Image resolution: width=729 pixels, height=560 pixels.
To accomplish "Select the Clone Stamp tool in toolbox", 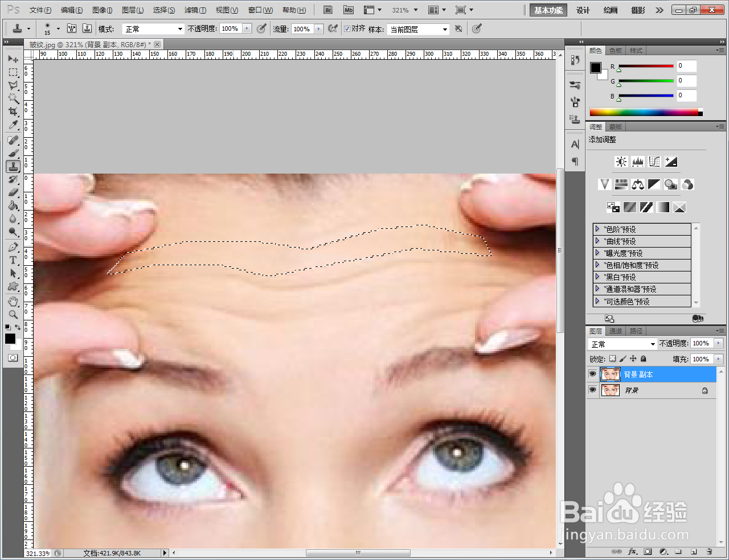I will click(x=13, y=166).
